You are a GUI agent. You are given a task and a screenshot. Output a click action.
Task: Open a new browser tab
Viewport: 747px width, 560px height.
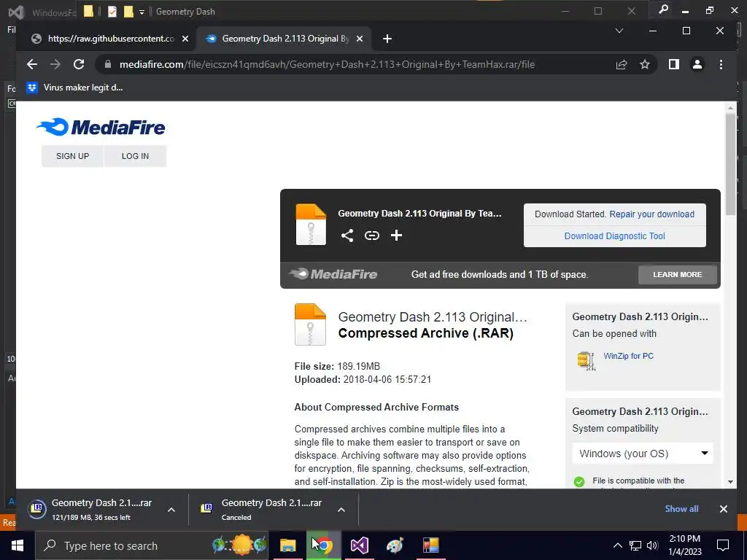[x=387, y=39]
